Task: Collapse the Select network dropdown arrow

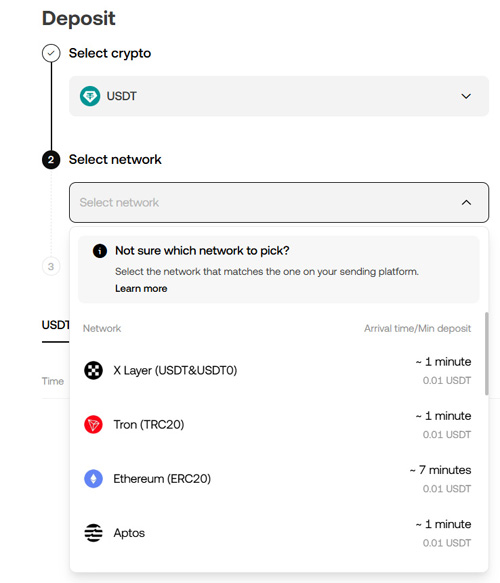Action: point(466,203)
